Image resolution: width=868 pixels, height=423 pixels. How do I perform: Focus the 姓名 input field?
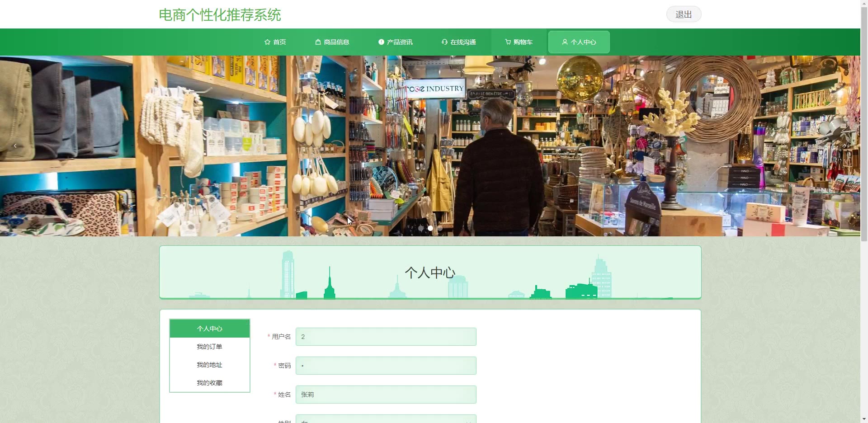(x=386, y=395)
